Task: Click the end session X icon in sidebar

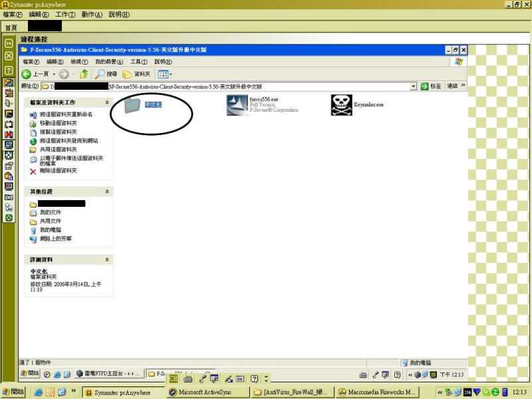Action: click(x=9, y=56)
